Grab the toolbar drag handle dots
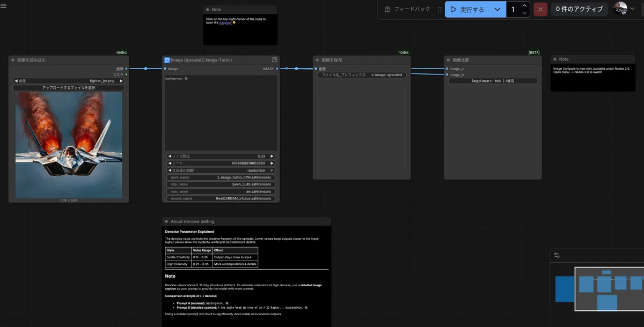The height and width of the screenshot is (327, 644). point(440,10)
